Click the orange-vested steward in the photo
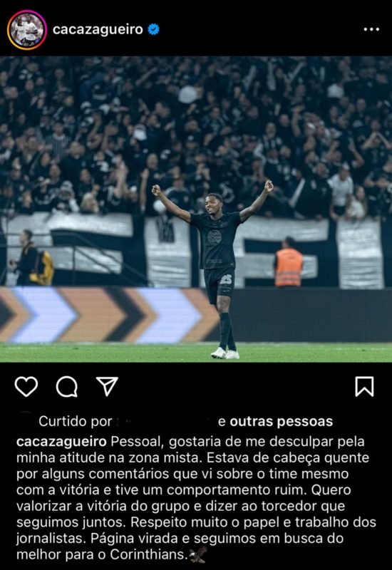Viewport: 392px width, 570px height. 289,261
